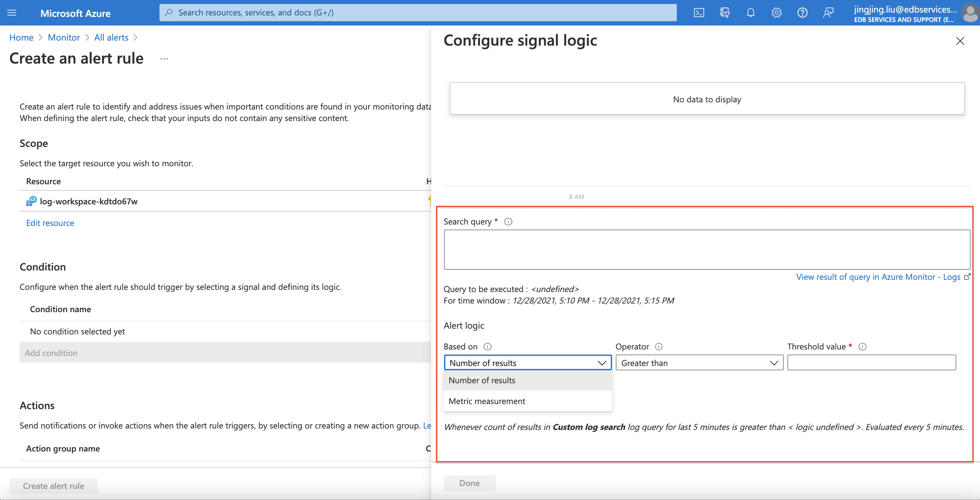Click the user account avatar
The width and height of the screenshot is (980, 500).
(x=970, y=13)
